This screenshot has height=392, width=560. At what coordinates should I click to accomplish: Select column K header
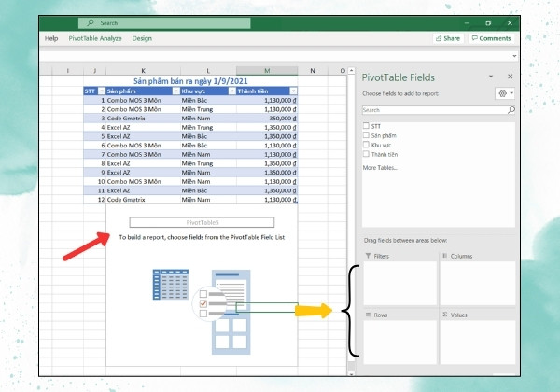pos(143,71)
